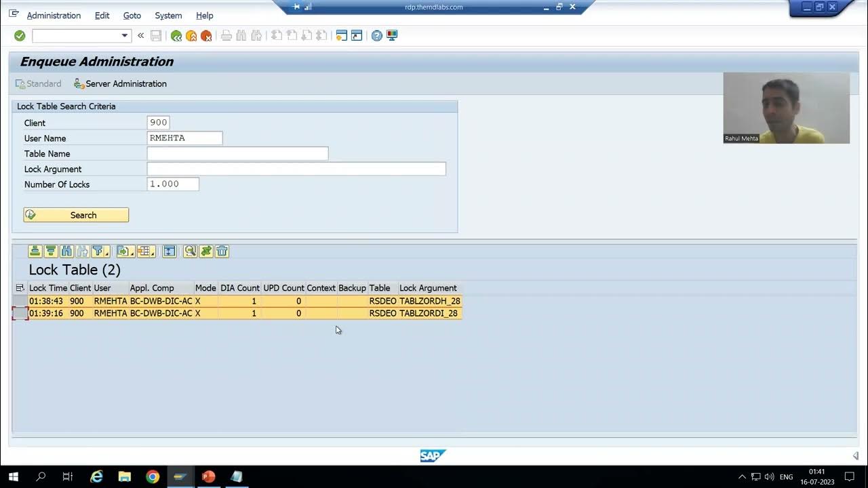Click the select-all icon at the table header corner
This screenshot has width=868, height=488.
pos(20,288)
